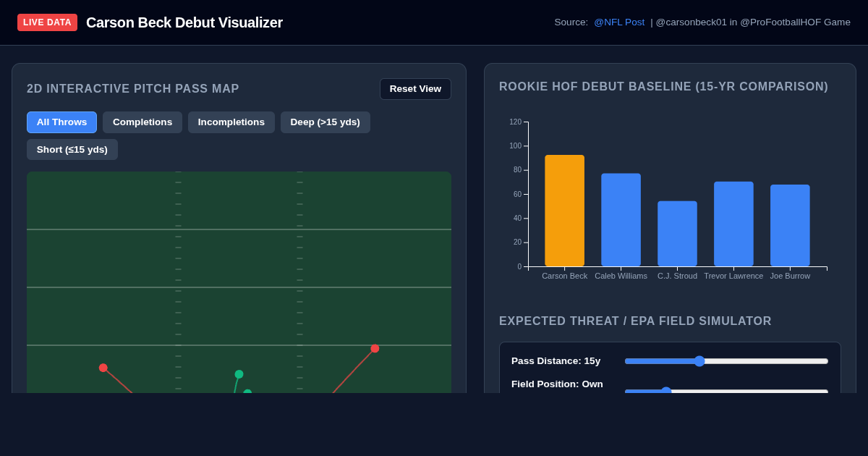Viewport: 868px width, 456px height.
Task: Click the Carson Beck Debut Visualizer title
Action: pyautogui.click(x=184, y=22)
